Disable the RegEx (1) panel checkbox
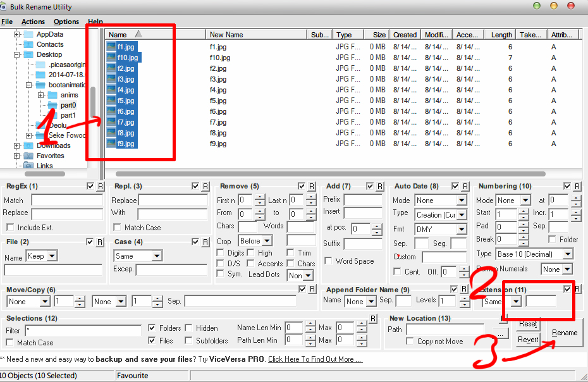This screenshot has width=588, height=382. click(90, 186)
